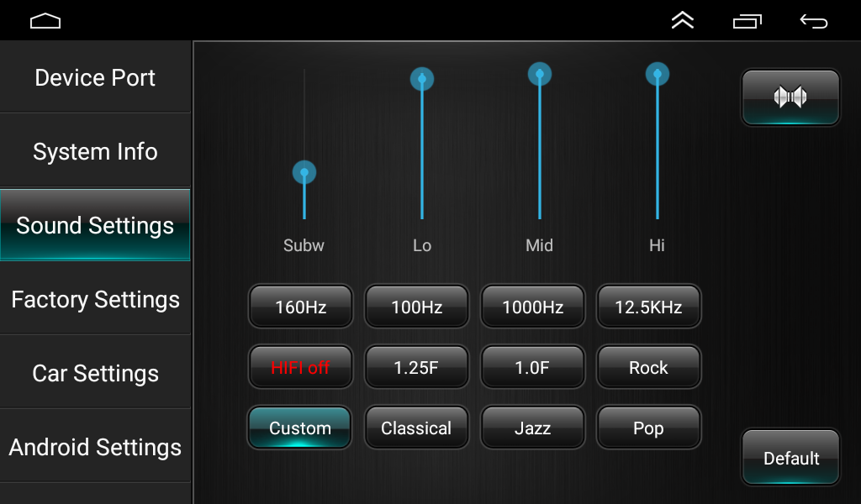Screen dimensions: 861x504
Task: Click the Lo label text
Action: coord(422,245)
